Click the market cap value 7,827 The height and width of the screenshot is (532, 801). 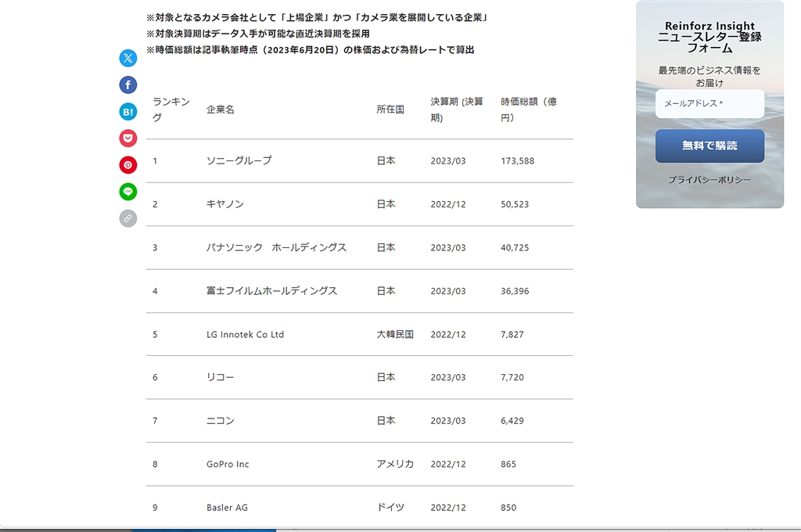pos(512,335)
